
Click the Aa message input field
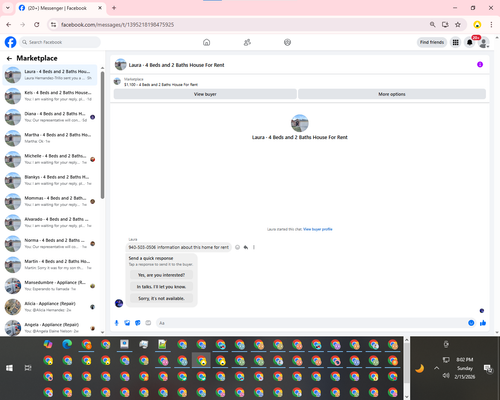pyautogui.click(x=312, y=323)
